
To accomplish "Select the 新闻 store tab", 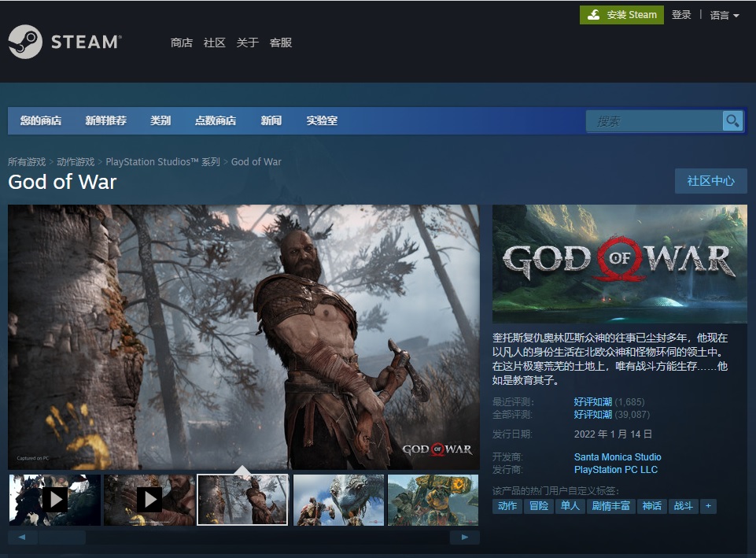I will tap(271, 120).
